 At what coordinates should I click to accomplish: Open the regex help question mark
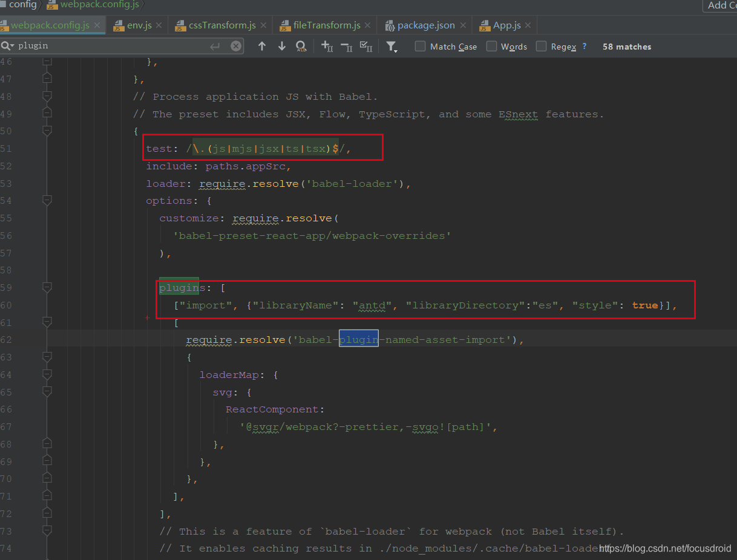(585, 46)
